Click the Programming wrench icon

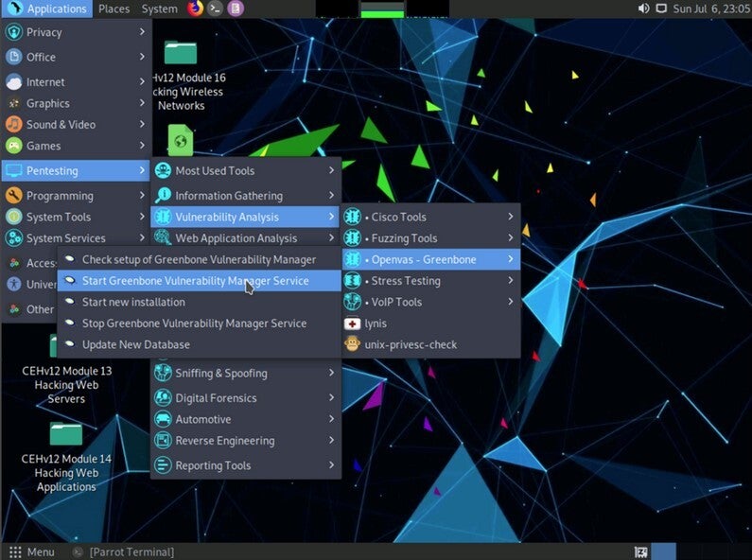tap(14, 195)
